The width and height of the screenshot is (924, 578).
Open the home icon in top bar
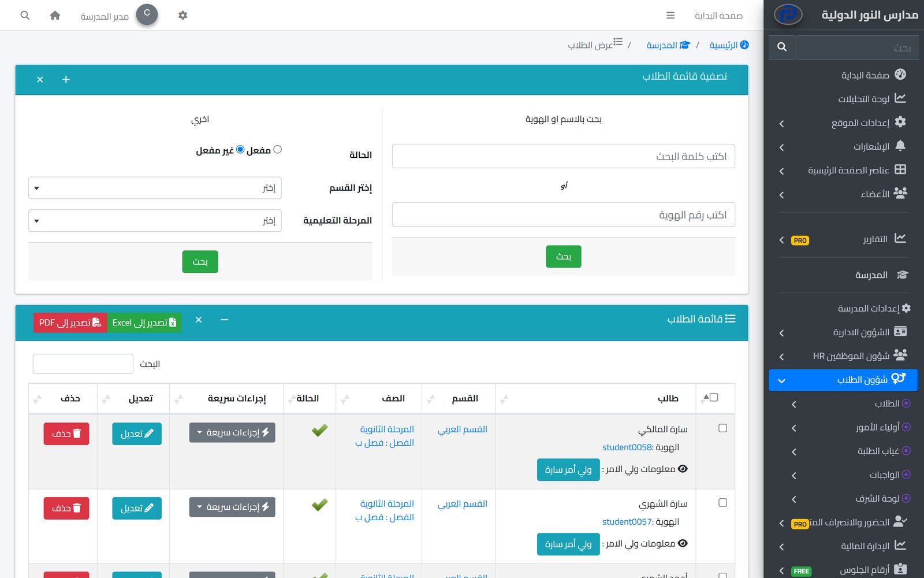tap(55, 16)
